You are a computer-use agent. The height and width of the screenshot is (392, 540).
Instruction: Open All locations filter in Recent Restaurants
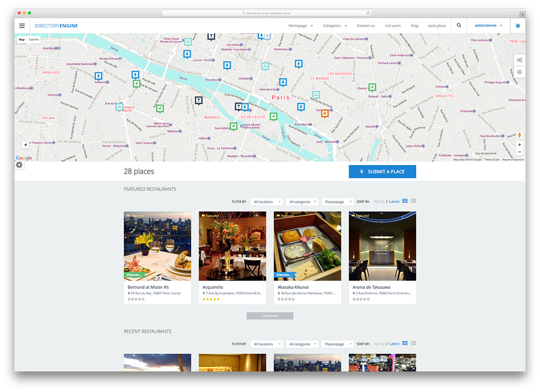click(267, 344)
